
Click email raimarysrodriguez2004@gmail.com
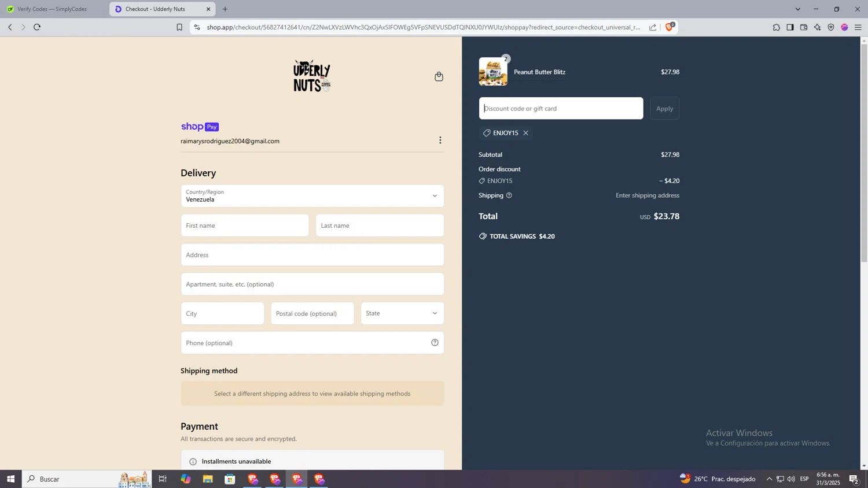[x=230, y=141]
